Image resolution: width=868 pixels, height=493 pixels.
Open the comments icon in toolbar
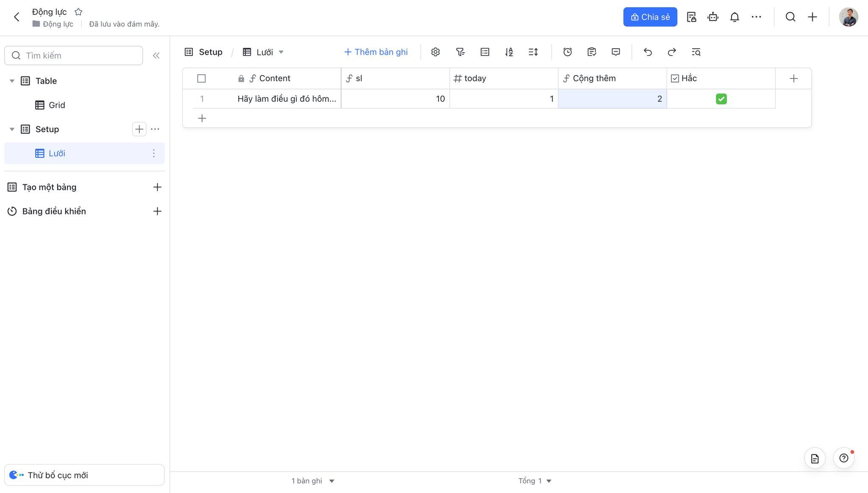616,52
